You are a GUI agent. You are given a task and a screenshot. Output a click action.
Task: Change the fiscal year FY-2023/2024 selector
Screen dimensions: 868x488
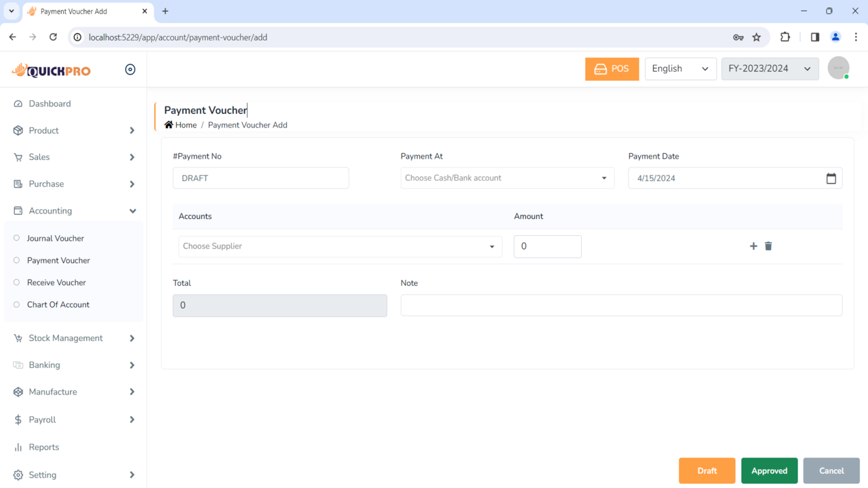(770, 68)
